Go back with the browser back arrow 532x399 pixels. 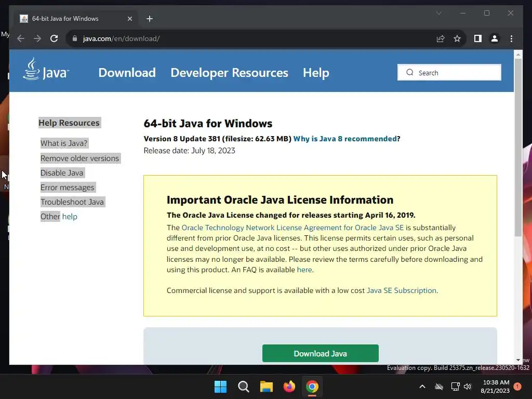point(21,38)
